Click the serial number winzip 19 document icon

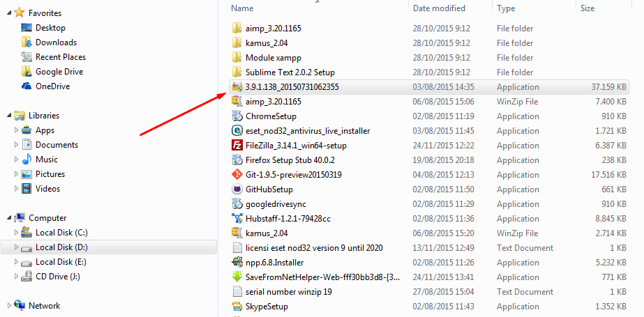(237, 292)
